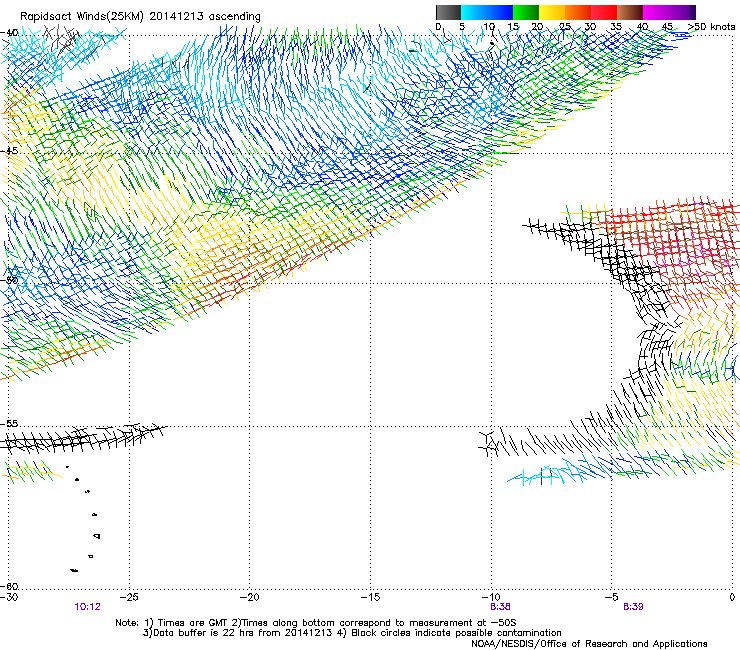Click the brown 35-40 knots color swatch
740x650 pixels.
[630, 12]
